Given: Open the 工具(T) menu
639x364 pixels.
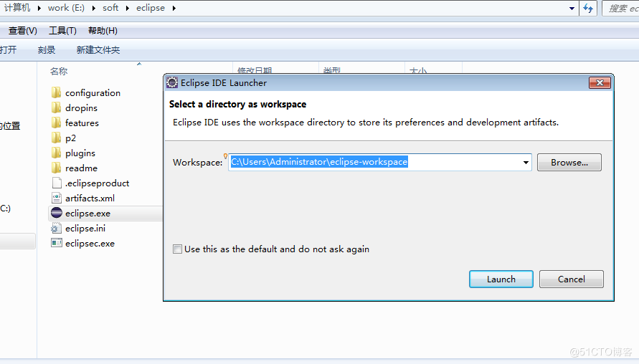Looking at the screenshot, I should pos(62,31).
